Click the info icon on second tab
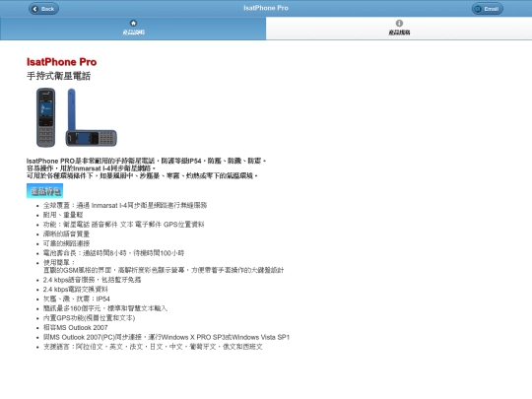532x399 pixels. (399, 23)
